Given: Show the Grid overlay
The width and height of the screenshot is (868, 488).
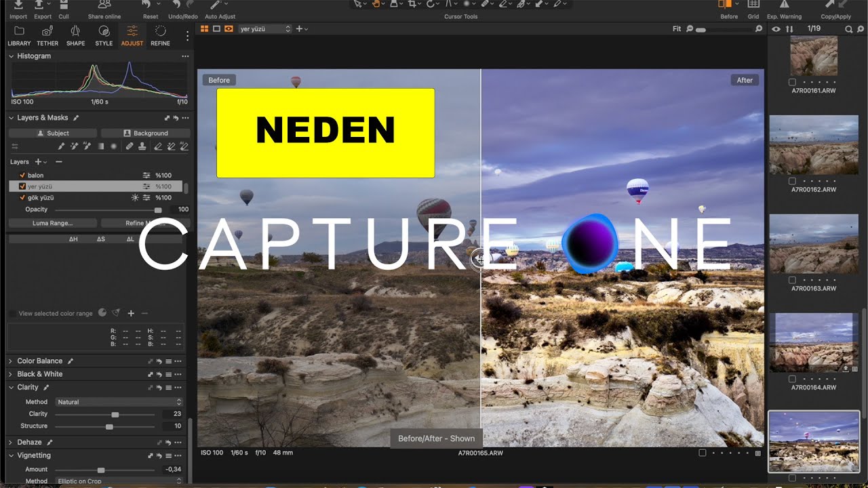Looking at the screenshot, I should coord(753,5).
